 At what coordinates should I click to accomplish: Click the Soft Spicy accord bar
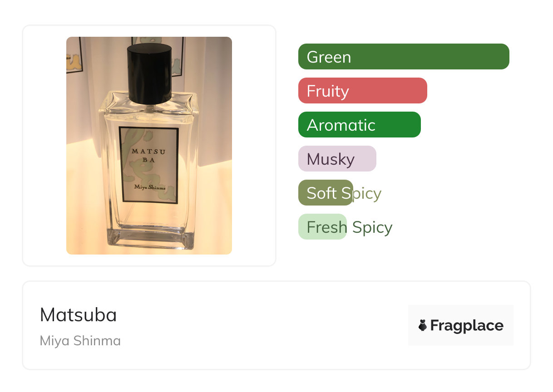pyautogui.click(x=326, y=193)
